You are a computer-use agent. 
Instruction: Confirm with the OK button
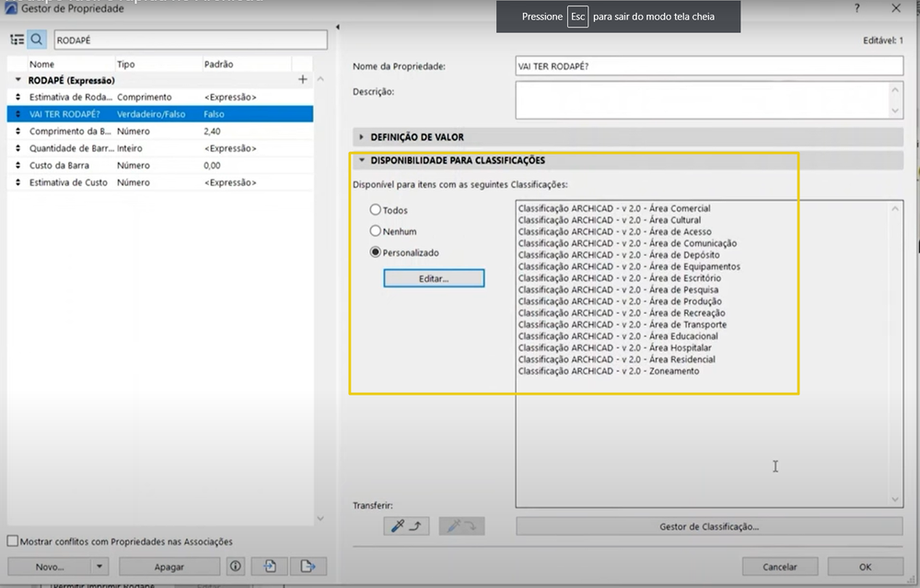tap(865, 567)
